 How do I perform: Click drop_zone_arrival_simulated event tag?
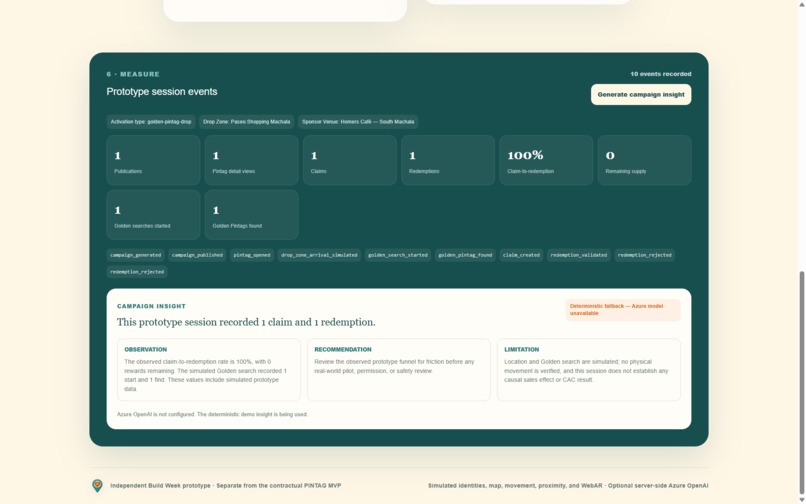(x=319, y=255)
